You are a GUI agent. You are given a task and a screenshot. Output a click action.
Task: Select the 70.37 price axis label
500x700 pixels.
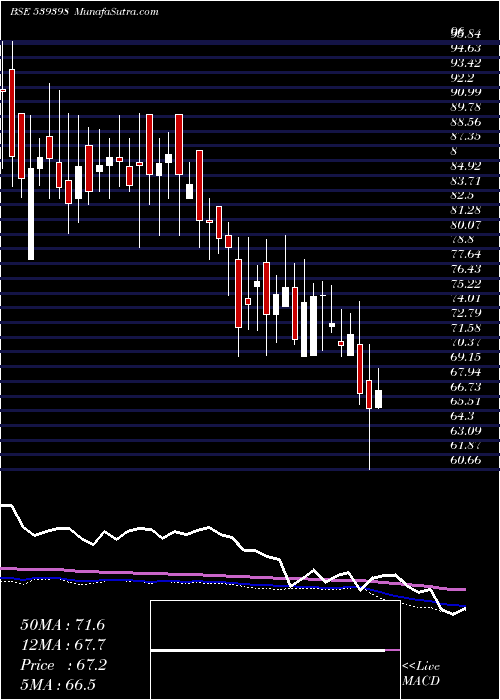point(466,342)
